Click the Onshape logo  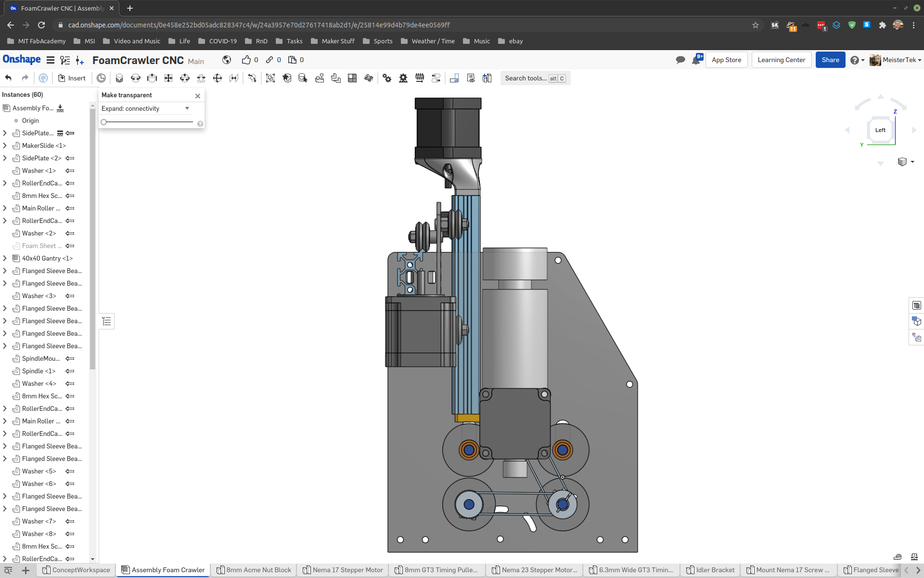point(22,59)
